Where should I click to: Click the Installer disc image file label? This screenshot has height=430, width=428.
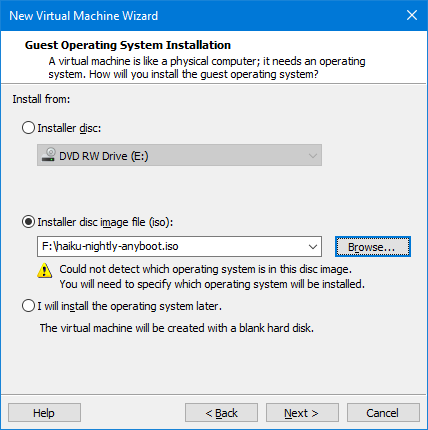click(x=105, y=222)
